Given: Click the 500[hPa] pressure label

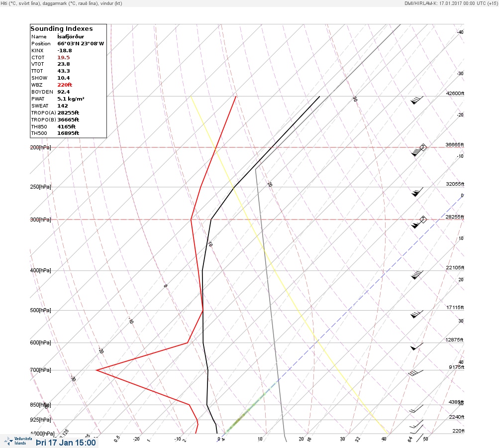Looking at the screenshot, I should tap(40, 310).
